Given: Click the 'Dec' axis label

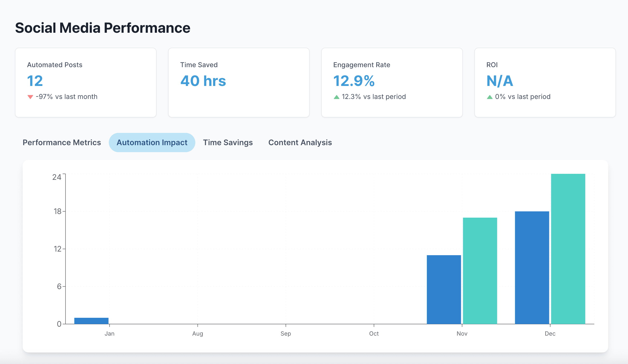Looking at the screenshot, I should 550,334.
